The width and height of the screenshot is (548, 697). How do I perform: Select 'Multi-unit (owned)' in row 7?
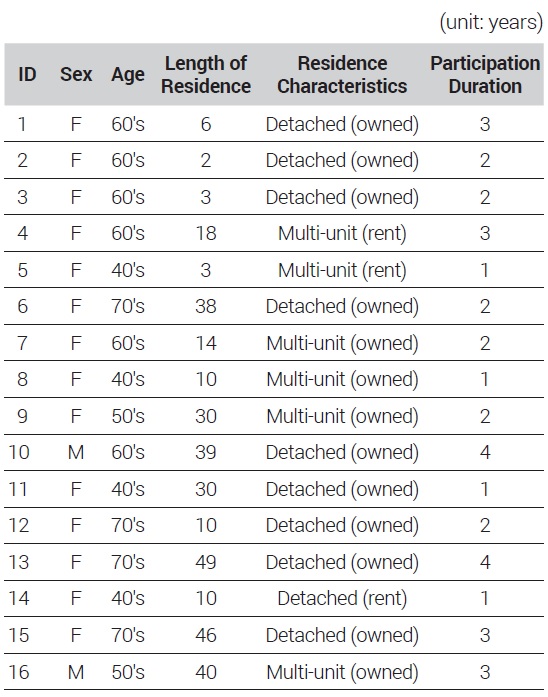(x=342, y=343)
